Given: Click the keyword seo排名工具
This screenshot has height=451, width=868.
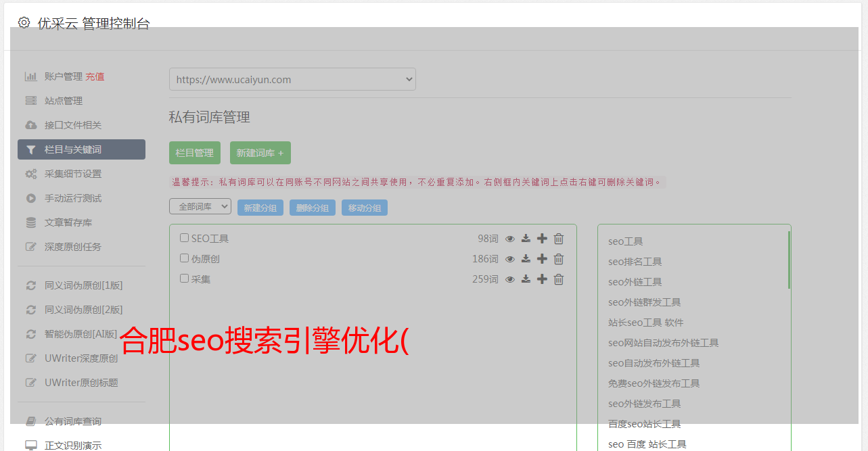Looking at the screenshot, I should [635, 262].
